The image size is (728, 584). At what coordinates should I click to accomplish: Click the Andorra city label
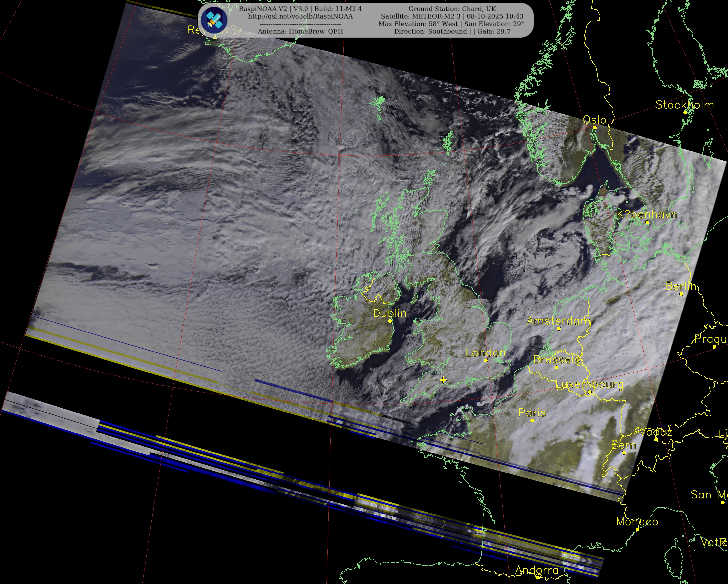pyautogui.click(x=537, y=570)
